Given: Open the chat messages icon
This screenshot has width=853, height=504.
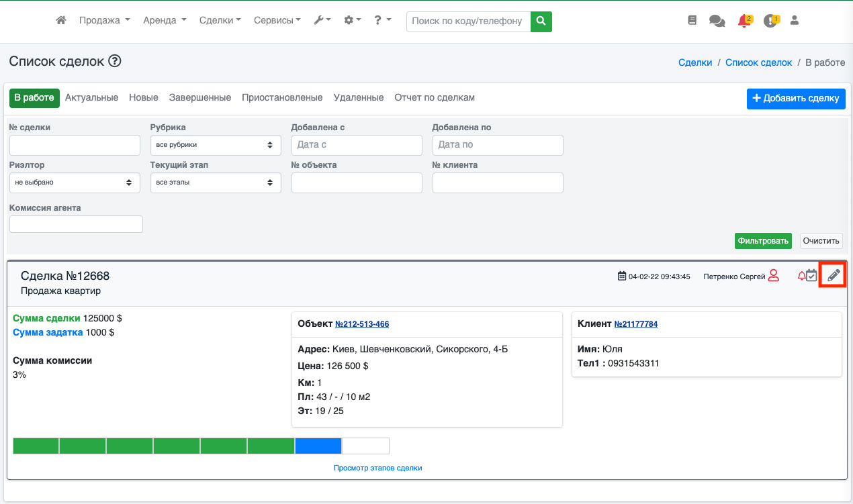Looking at the screenshot, I should click(x=717, y=21).
